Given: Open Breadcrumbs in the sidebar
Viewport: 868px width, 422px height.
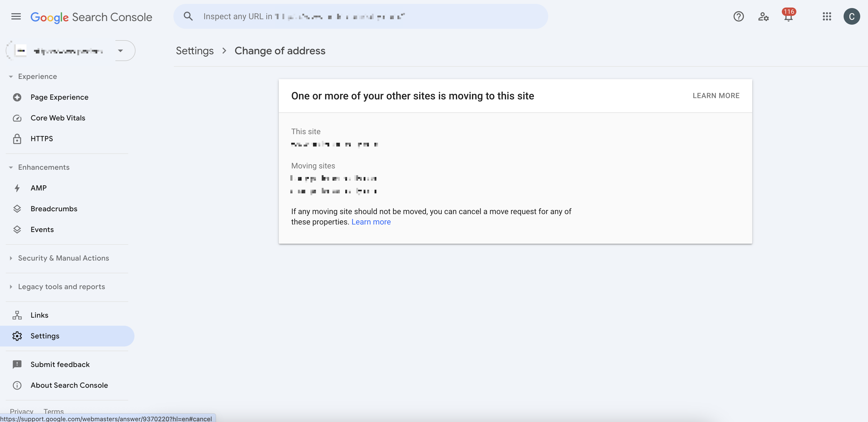Looking at the screenshot, I should 54,209.
